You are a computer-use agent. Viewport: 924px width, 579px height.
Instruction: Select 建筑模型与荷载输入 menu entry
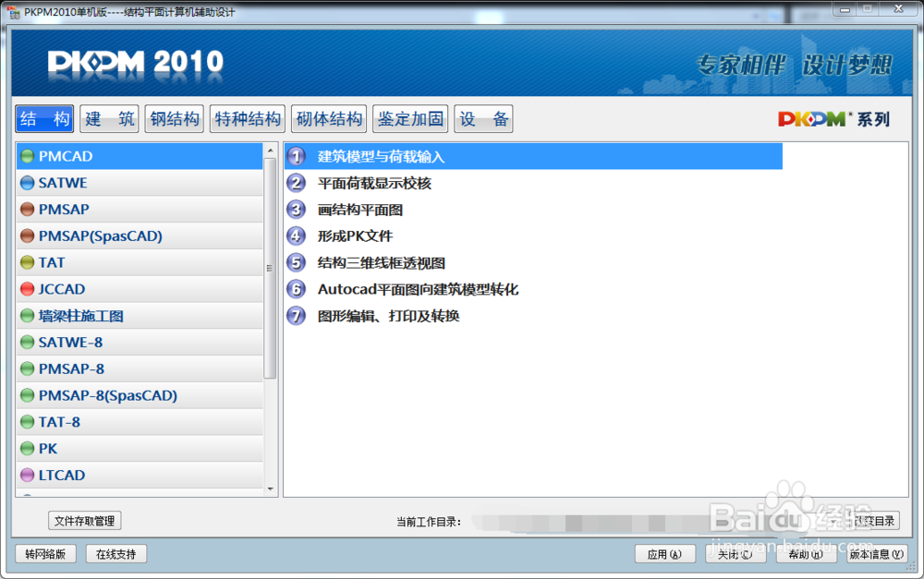tap(534, 156)
